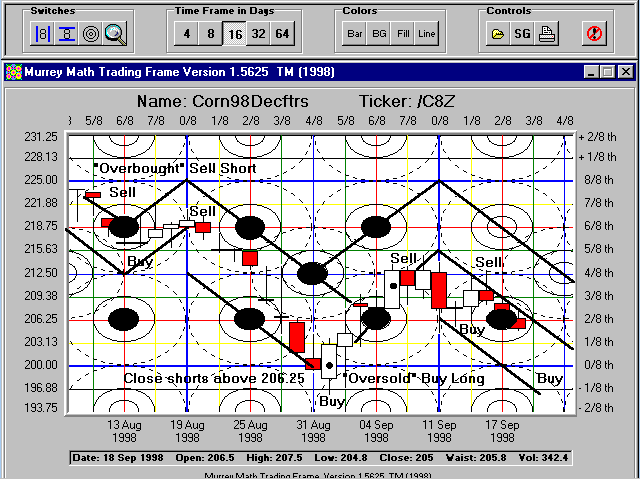Click the bottom status bar with date info
The height and width of the screenshot is (480, 640).
(319, 457)
